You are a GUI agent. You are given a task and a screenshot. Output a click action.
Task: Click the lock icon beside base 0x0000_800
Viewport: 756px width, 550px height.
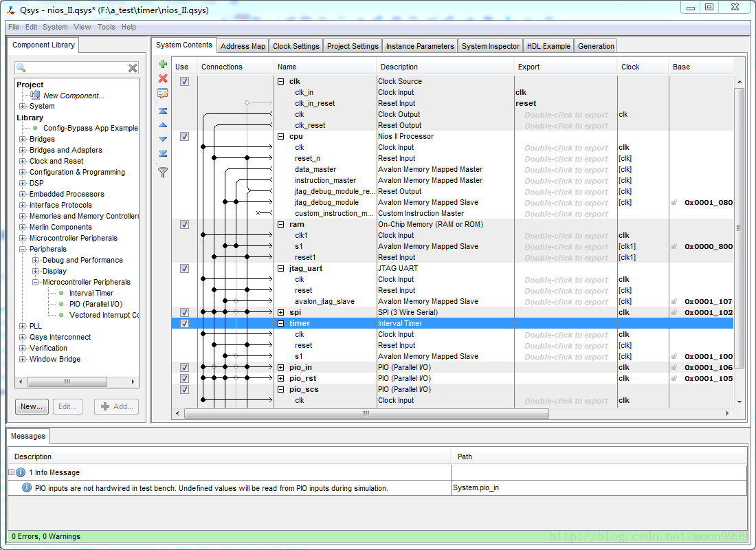[x=674, y=247]
